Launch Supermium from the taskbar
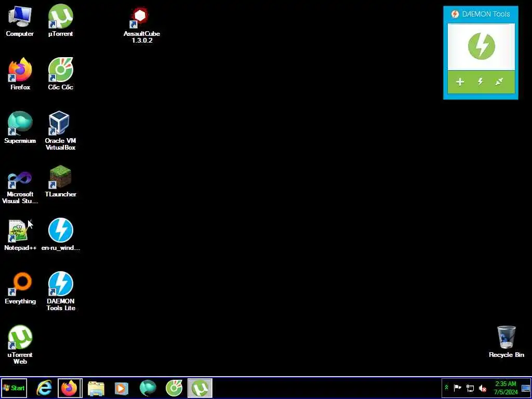This screenshot has width=532, height=399. (x=148, y=388)
